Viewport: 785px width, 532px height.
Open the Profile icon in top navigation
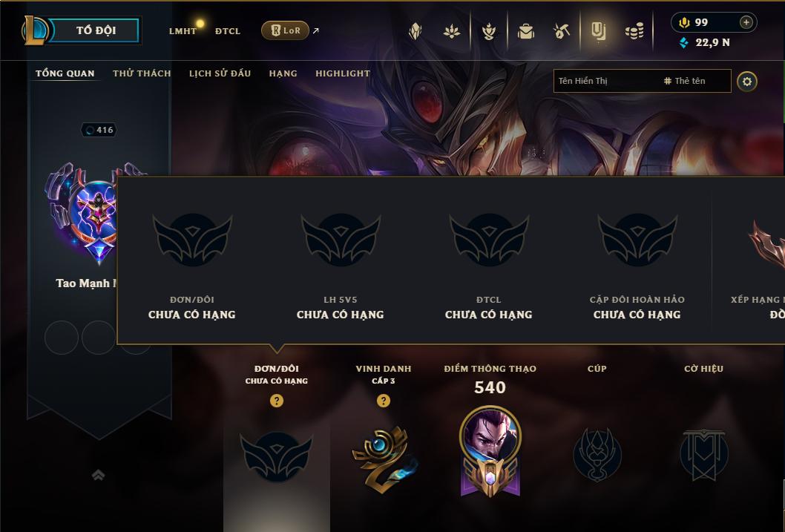coord(598,31)
